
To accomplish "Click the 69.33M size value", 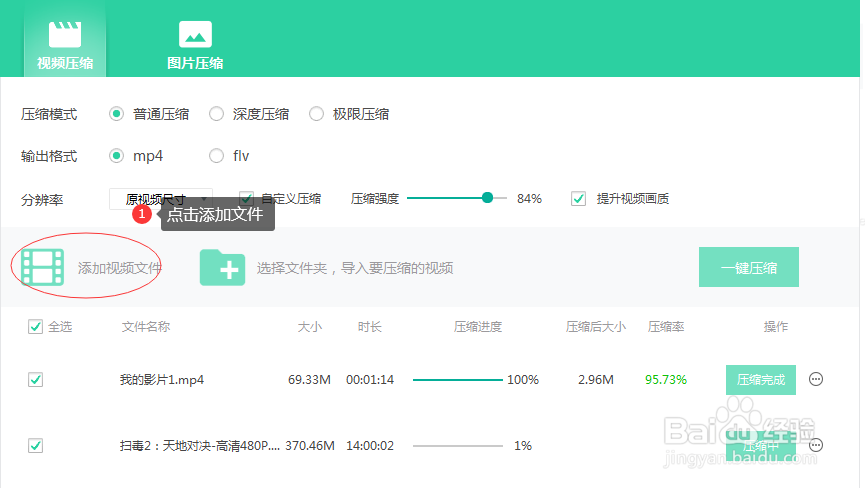I will point(309,380).
